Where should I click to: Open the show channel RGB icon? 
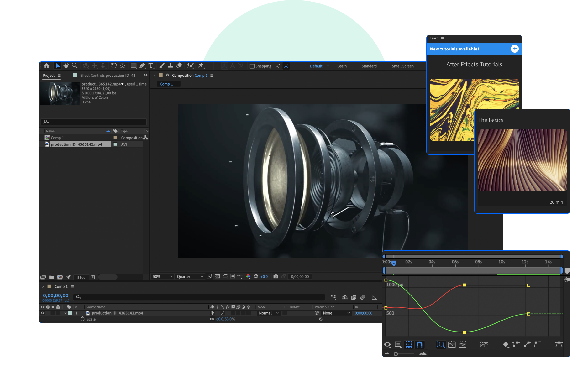click(248, 276)
